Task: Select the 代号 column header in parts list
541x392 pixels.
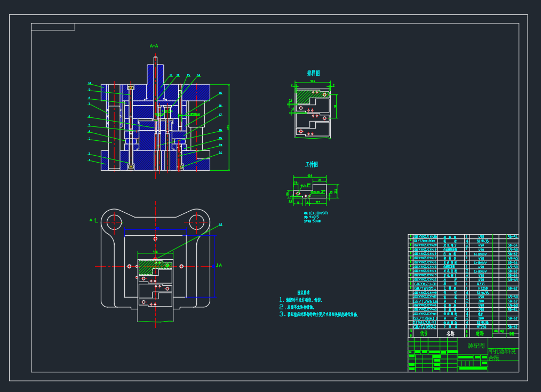Action: 424,333
